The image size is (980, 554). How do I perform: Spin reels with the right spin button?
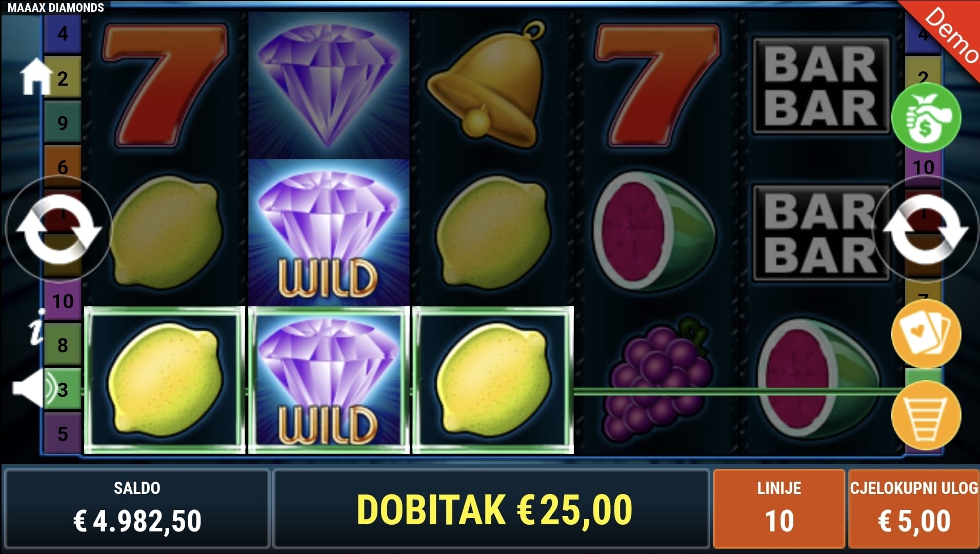[926, 229]
